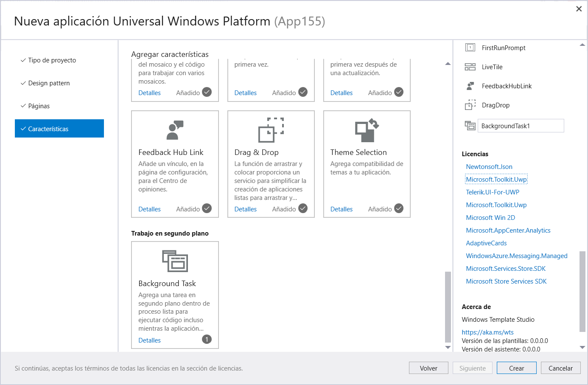Click the BackgroundTask1 icon in the summary list
Image resolution: width=588 pixels, height=385 pixels.
point(470,125)
